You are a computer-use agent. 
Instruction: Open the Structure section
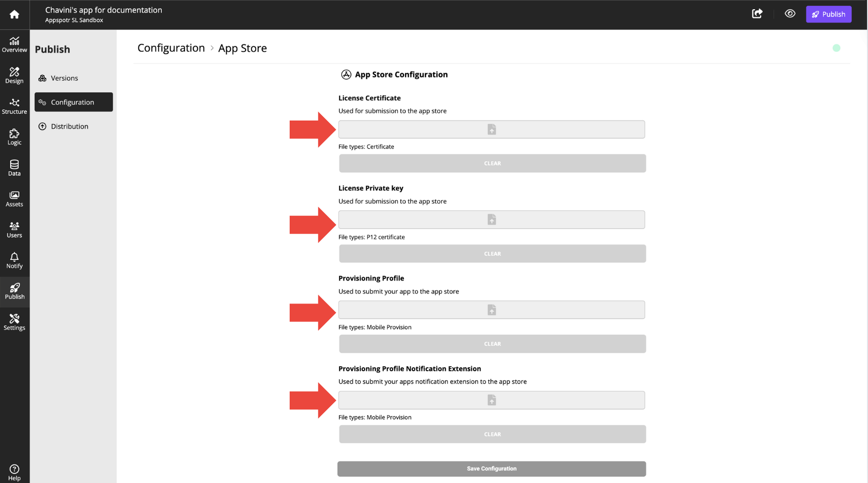[15, 106]
